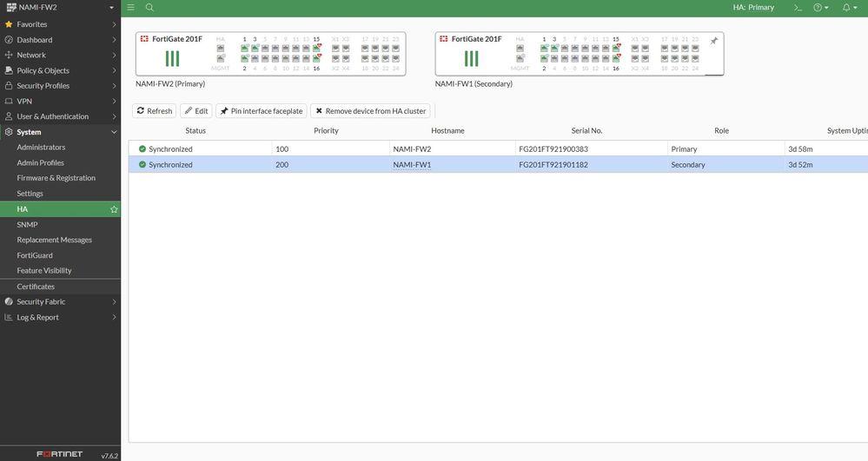868x461 pixels.
Task: Click the User & Authentication person icon
Action: coord(9,116)
